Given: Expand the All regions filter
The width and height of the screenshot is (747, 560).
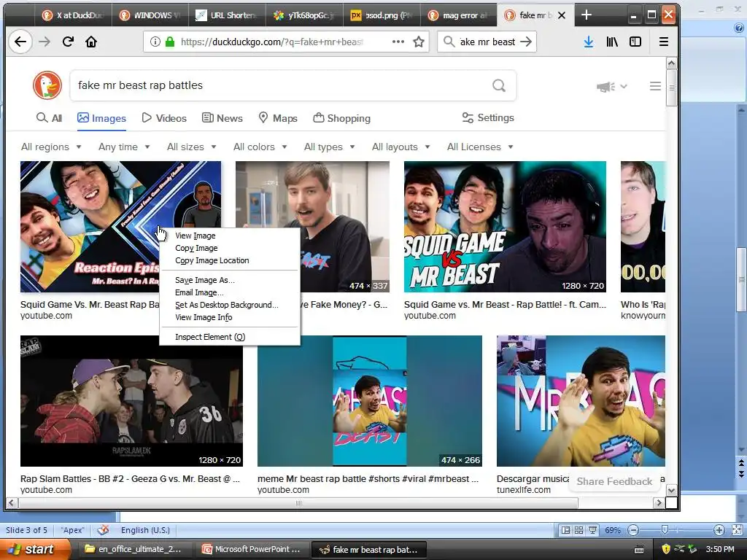Looking at the screenshot, I should pyautogui.click(x=51, y=147).
